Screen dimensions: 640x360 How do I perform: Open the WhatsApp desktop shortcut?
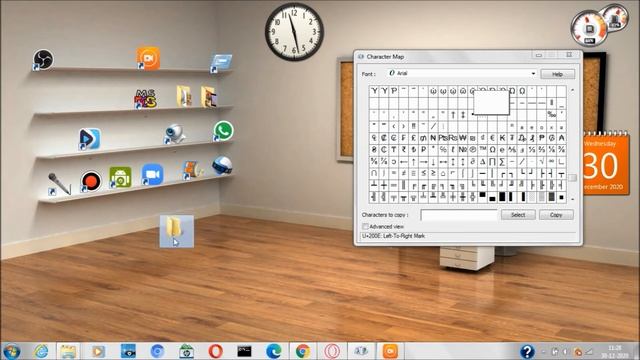coord(223,131)
